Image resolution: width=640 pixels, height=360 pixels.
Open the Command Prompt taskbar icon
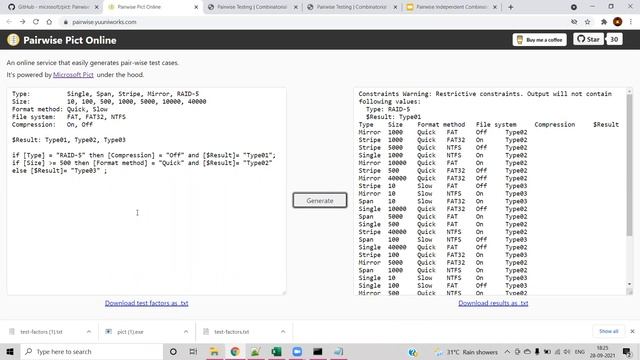coord(318,351)
